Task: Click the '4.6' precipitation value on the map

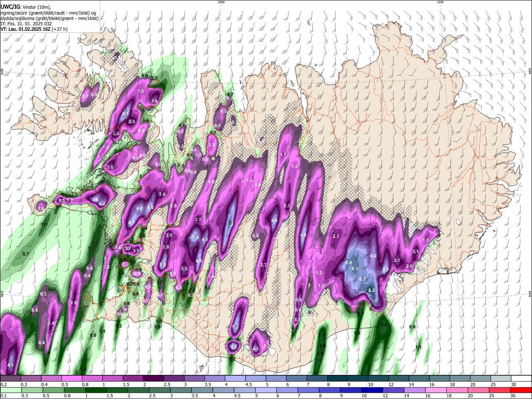Action: (x=199, y=261)
